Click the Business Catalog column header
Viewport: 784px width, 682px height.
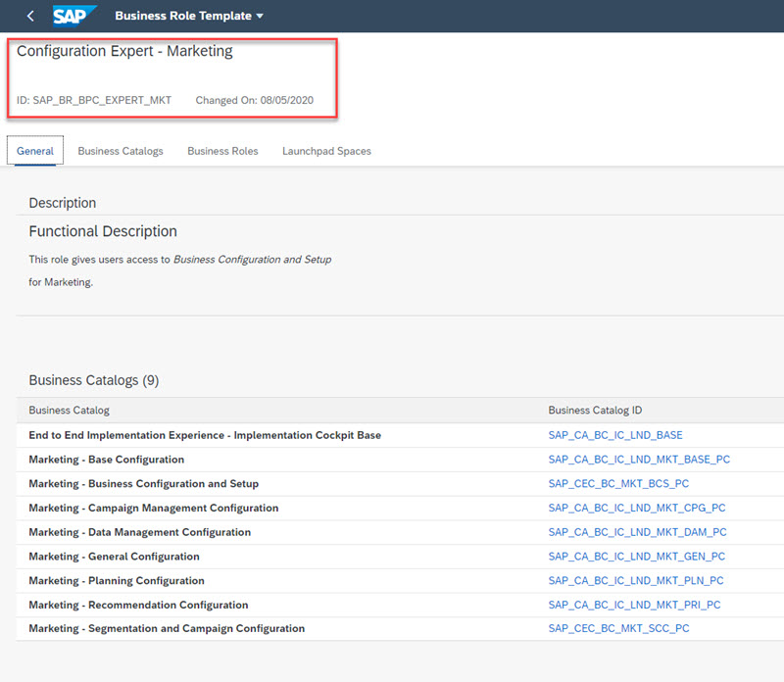click(x=69, y=410)
